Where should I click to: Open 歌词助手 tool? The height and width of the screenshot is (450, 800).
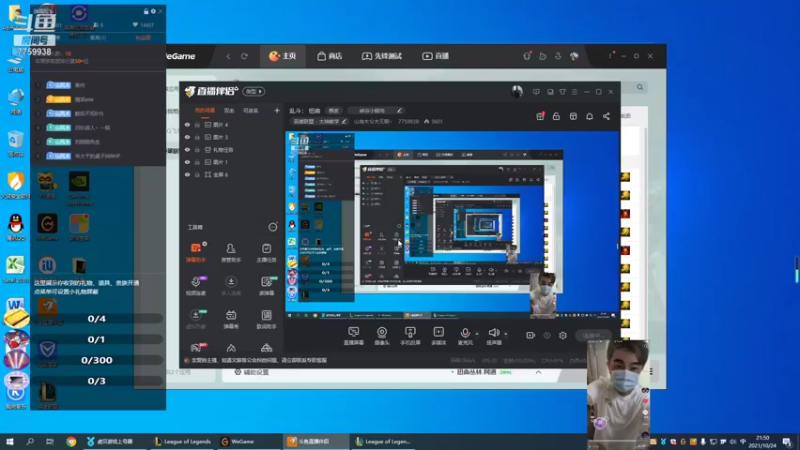tap(266, 319)
